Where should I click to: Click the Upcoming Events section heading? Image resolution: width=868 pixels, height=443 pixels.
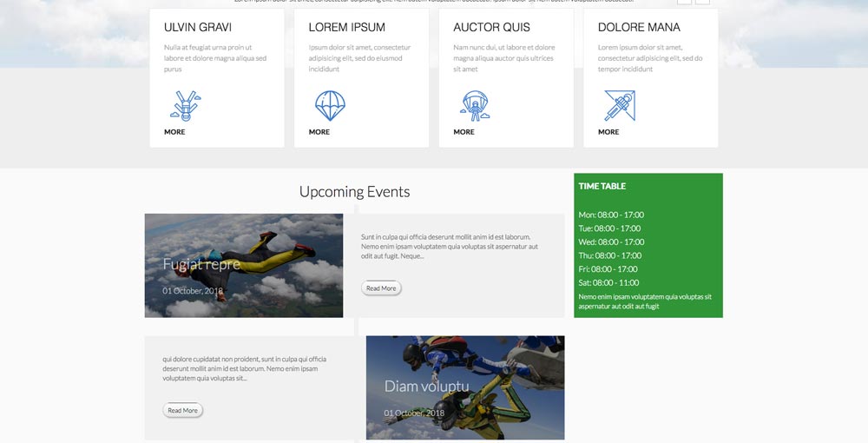click(354, 192)
